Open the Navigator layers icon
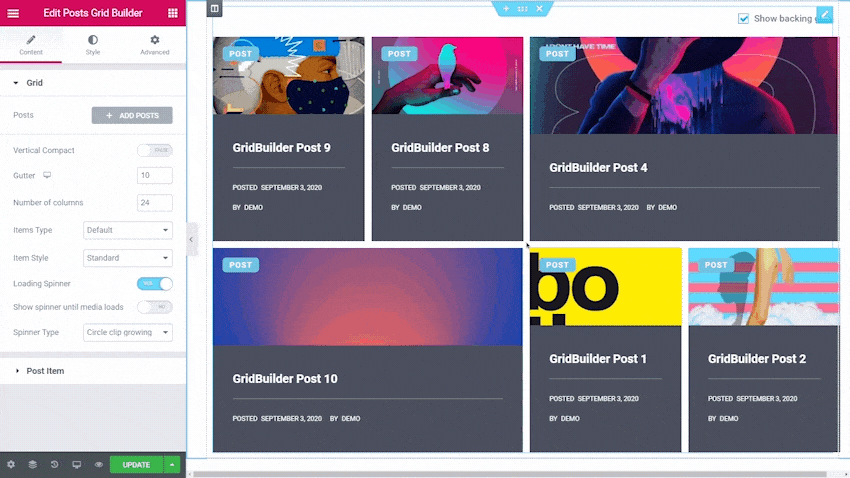This screenshot has height=478, width=850. coord(33,464)
